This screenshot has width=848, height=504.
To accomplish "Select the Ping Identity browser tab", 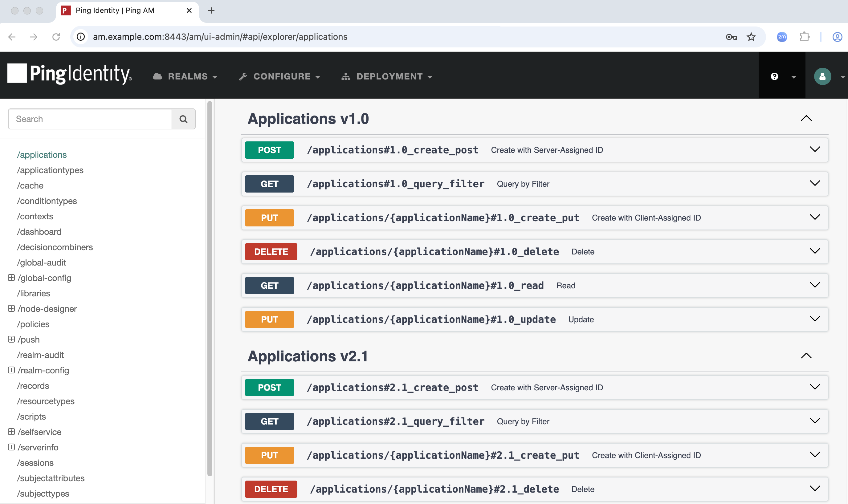I will pyautogui.click(x=116, y=10).
